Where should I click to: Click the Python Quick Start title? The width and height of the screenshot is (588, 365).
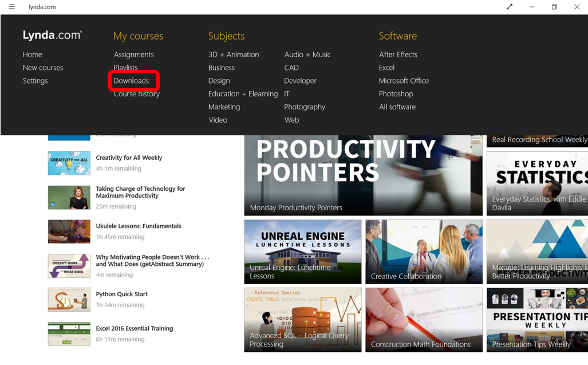click(x=121, y=294)
